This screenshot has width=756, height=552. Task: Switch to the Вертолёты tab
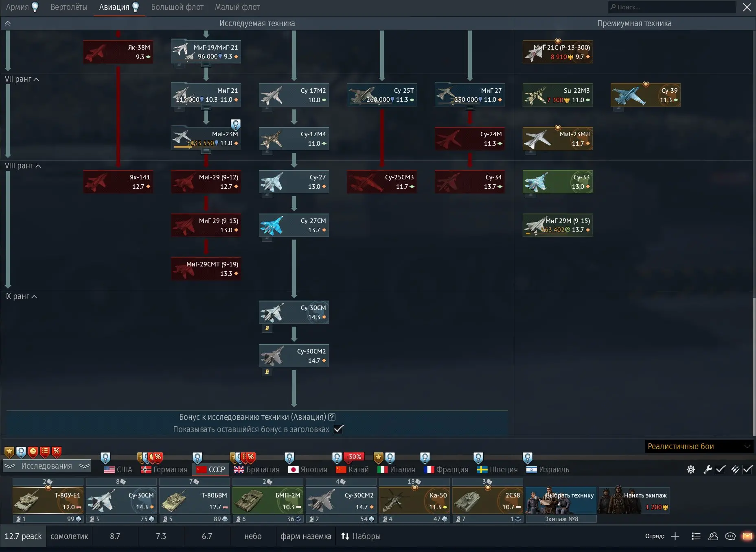tap(69, 7)
